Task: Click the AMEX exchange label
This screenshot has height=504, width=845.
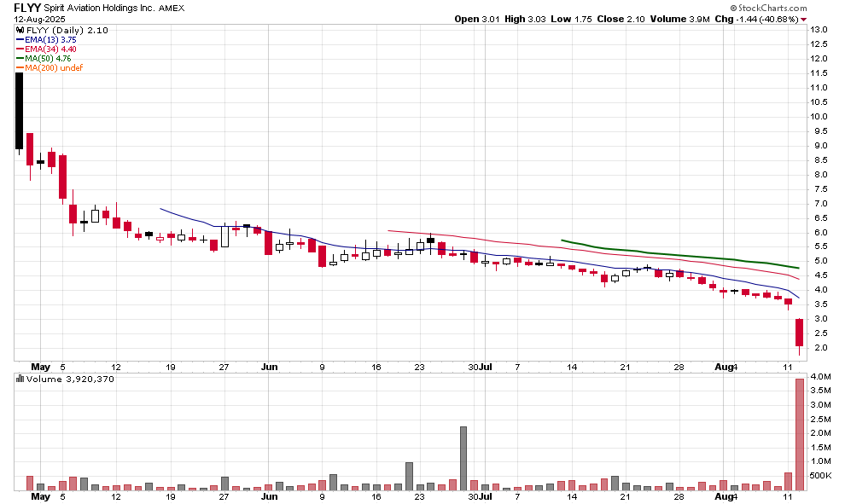Action: coord(172,8)
